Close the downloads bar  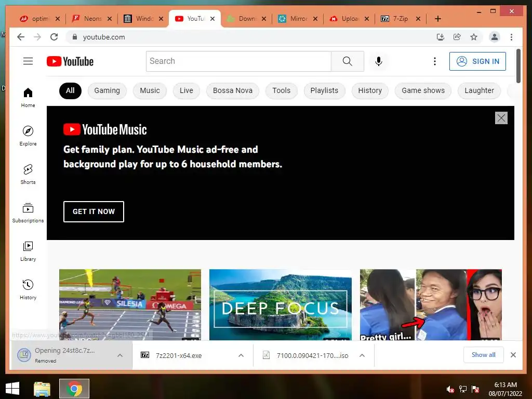[513, 355]
